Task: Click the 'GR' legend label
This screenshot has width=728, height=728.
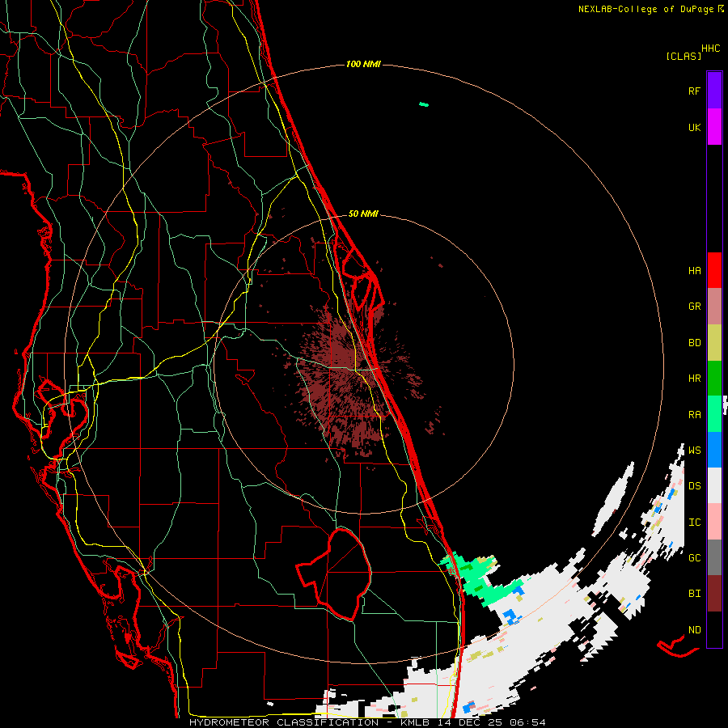Action: tap(694, 307)
